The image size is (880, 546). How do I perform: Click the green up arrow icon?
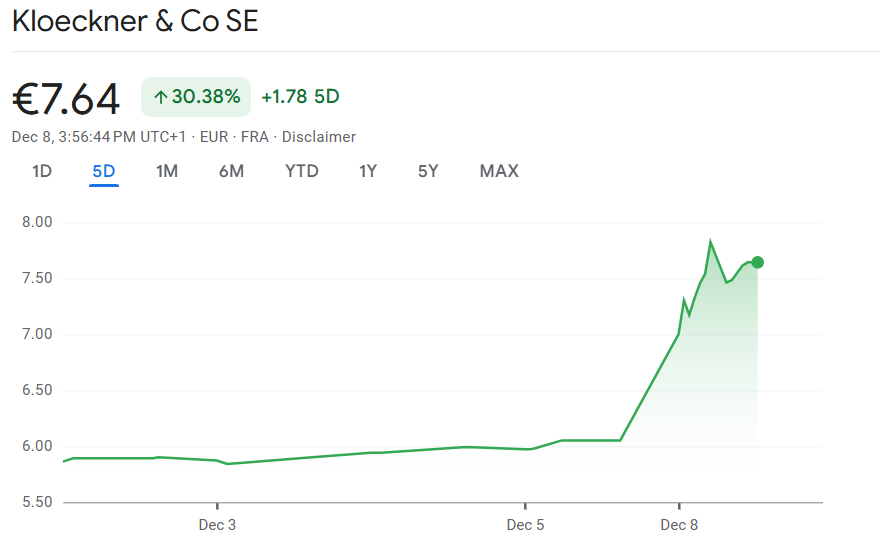click(160, 97)
